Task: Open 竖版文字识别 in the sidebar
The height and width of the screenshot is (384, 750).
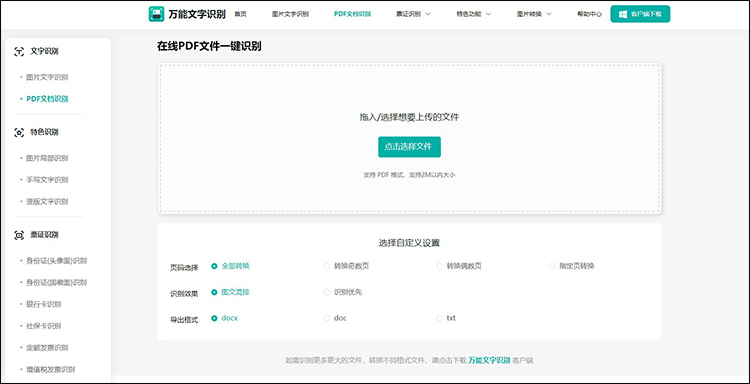Action: tap(47, 202)
